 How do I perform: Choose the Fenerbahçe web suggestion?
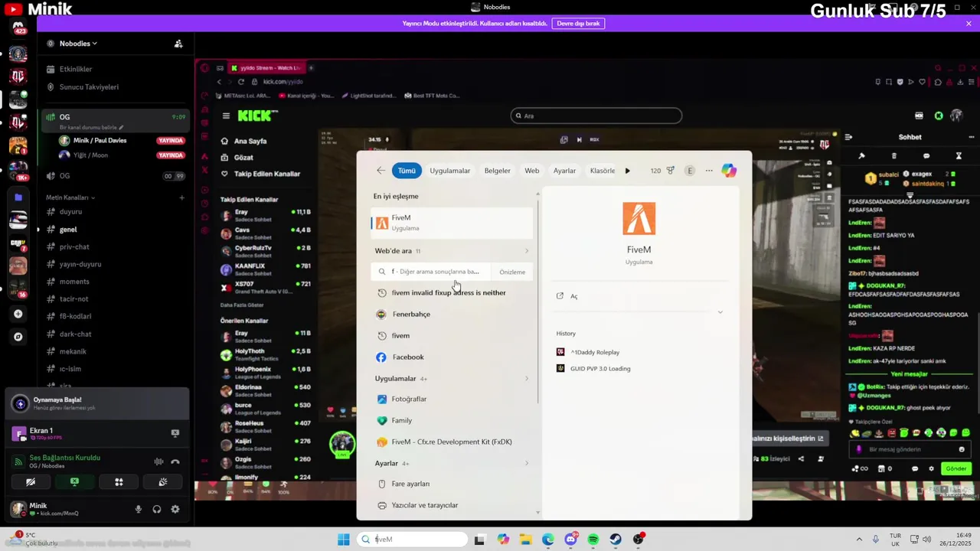tap(452, 314)
